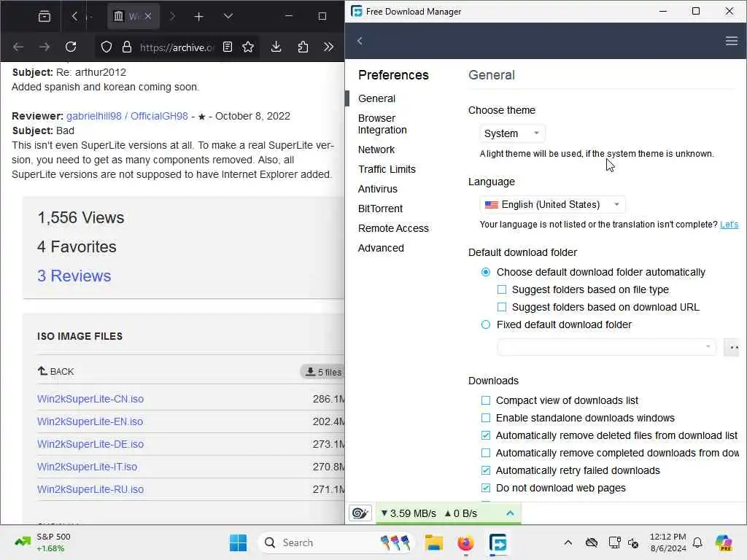
Task: Open Firefox list all tabs chevron
Action: coord(228,16)
